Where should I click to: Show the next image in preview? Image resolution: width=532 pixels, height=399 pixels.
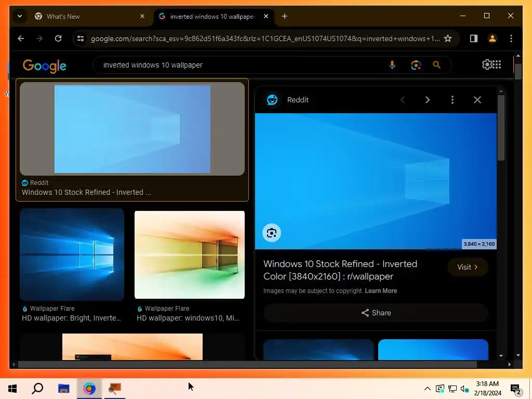click(428, 100)
